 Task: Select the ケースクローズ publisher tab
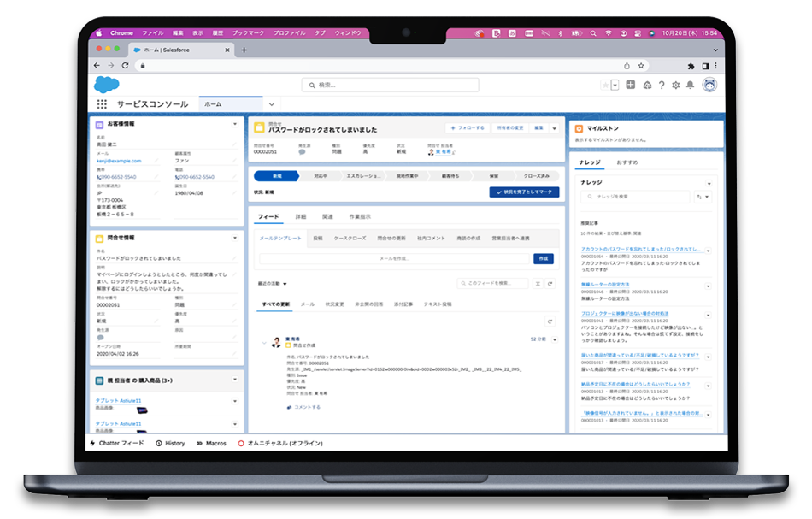350,239
